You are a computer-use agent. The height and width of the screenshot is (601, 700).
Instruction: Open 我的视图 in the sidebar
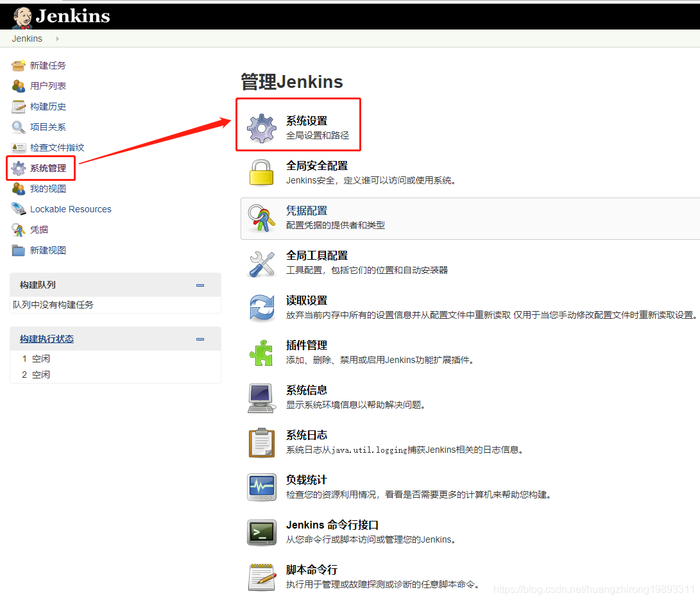click(47, 189)
